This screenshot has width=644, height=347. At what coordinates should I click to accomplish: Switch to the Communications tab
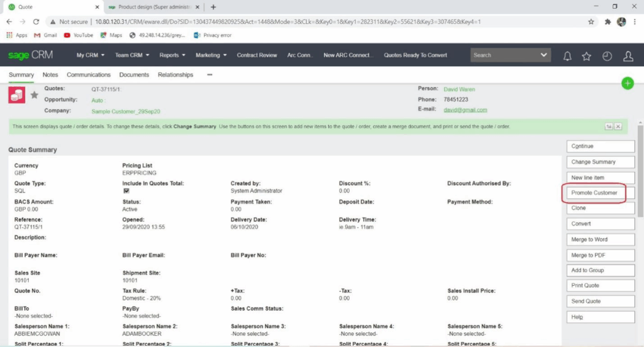(x=89, y=75)
